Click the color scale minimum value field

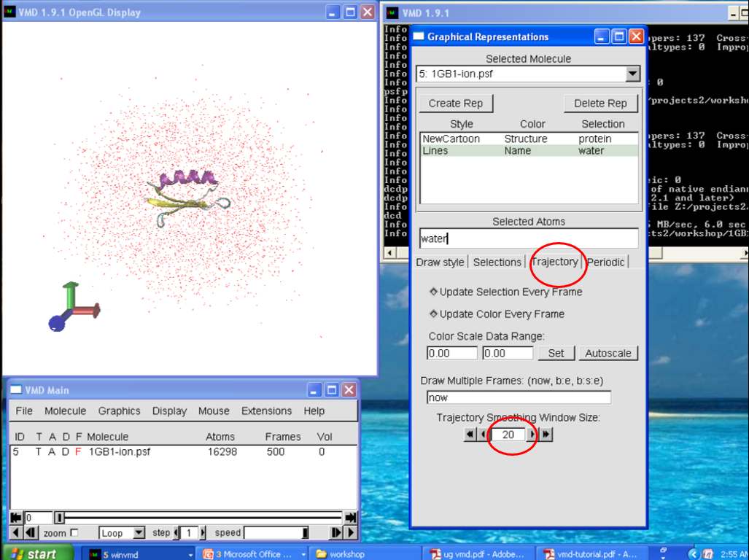tap(452, 354)
